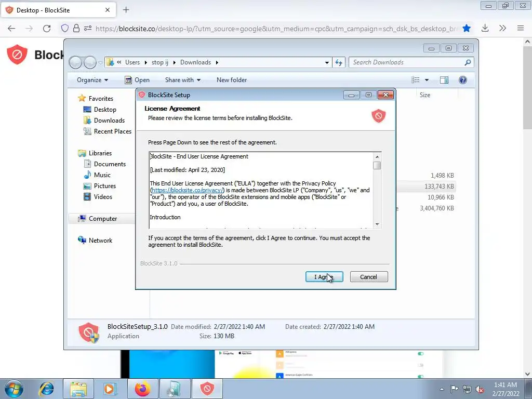Click the Change your view icon
Screen dimensions: 532x399
(415, 80)
